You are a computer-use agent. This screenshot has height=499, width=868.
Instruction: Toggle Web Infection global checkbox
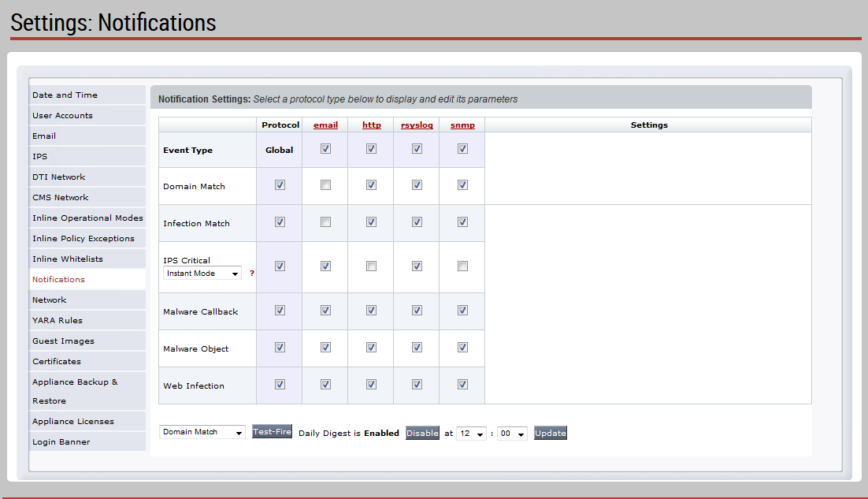[x=280, y=385]
